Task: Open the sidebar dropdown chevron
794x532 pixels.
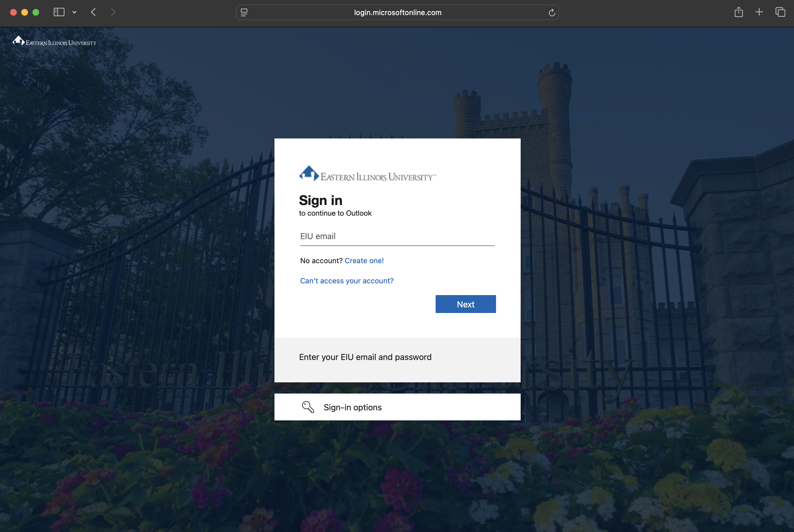Action: [74, 13]
